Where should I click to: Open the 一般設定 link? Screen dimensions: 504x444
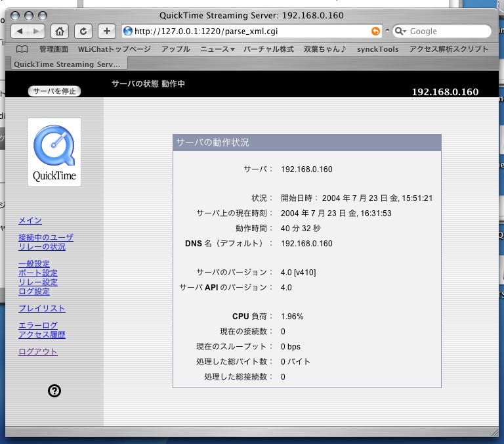tap(34, 264)
